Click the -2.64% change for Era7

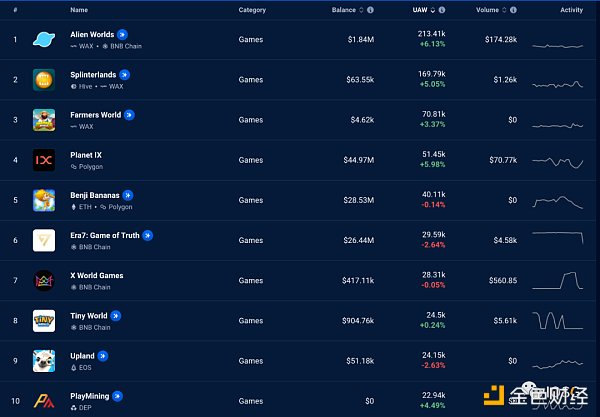[x=433, y=245]
